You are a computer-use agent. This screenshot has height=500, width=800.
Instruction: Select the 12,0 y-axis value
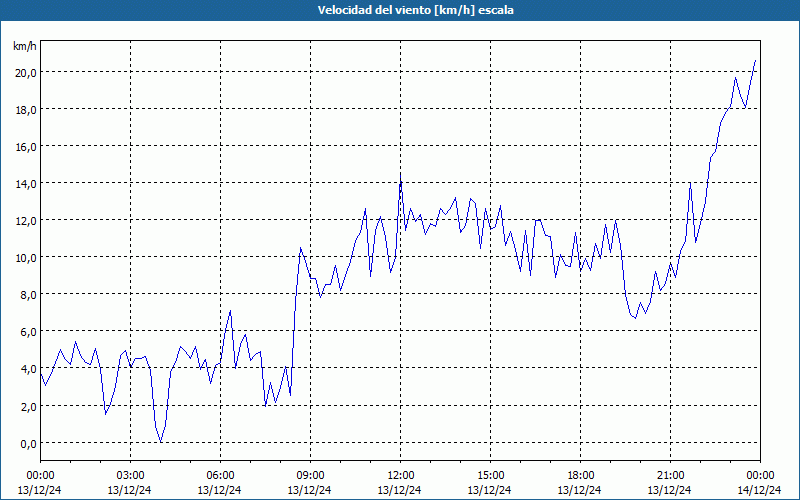(x=26, y=221)
